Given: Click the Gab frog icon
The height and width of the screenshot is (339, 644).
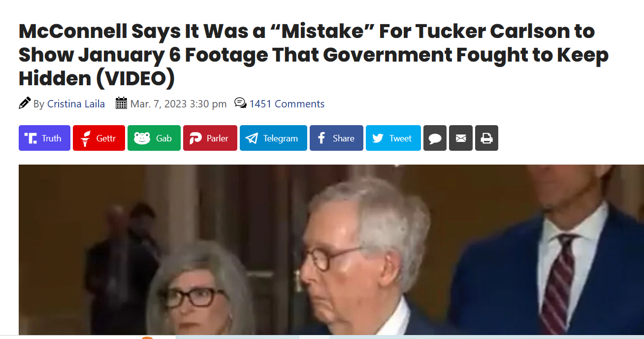Looking at the screenshot, I should (x=142, y=138).
